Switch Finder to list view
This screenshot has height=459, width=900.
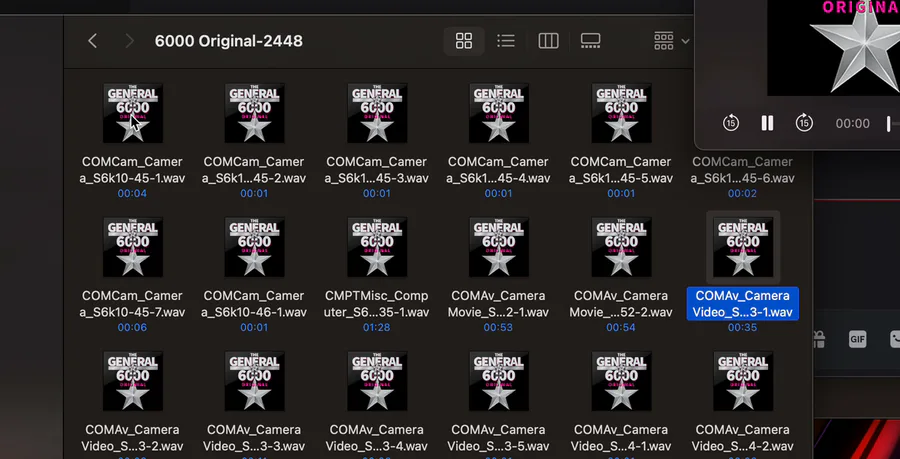(506, 41)
